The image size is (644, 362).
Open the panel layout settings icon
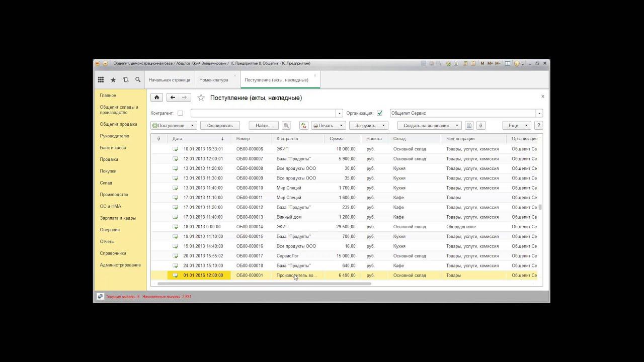pos(508,63)
